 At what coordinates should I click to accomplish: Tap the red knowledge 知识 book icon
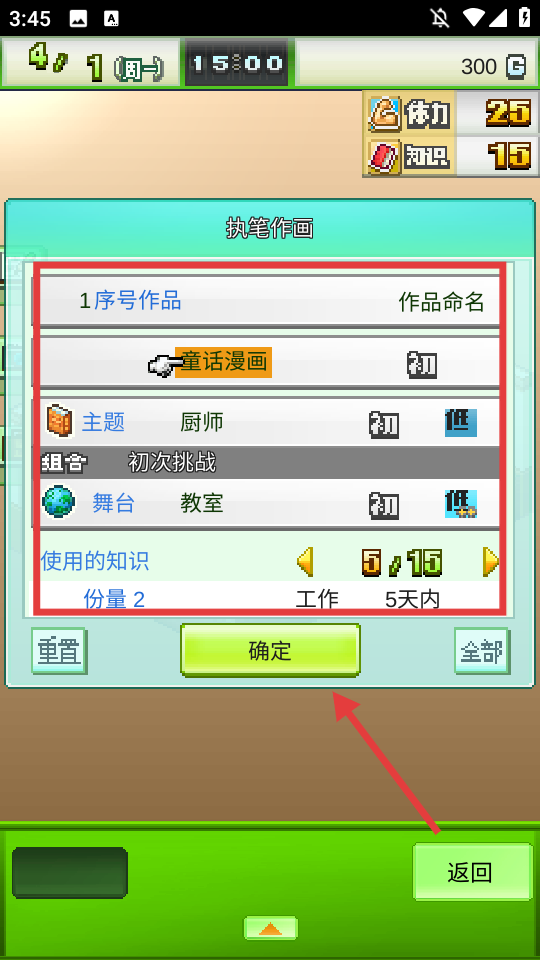point(384,157)
